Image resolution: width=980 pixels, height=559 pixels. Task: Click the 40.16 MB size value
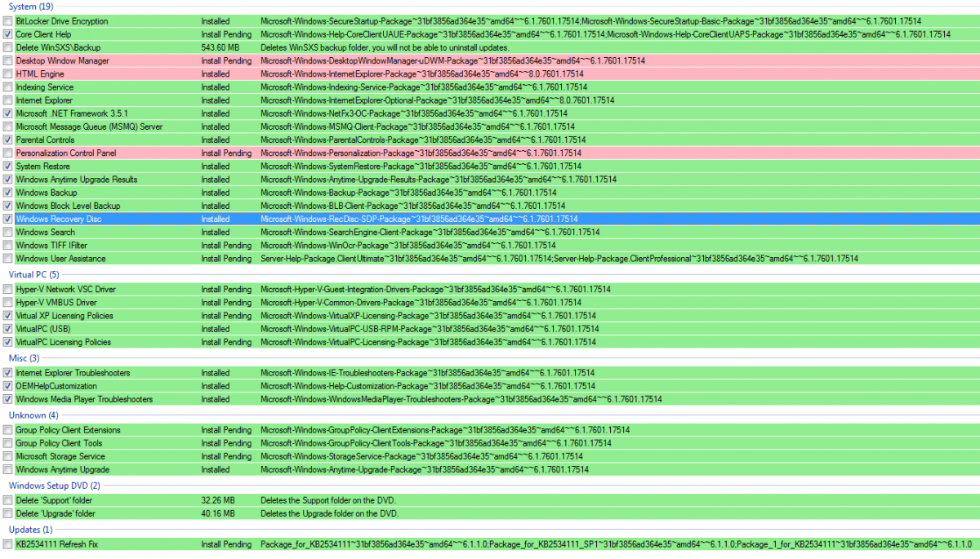[x=218, y=514]
